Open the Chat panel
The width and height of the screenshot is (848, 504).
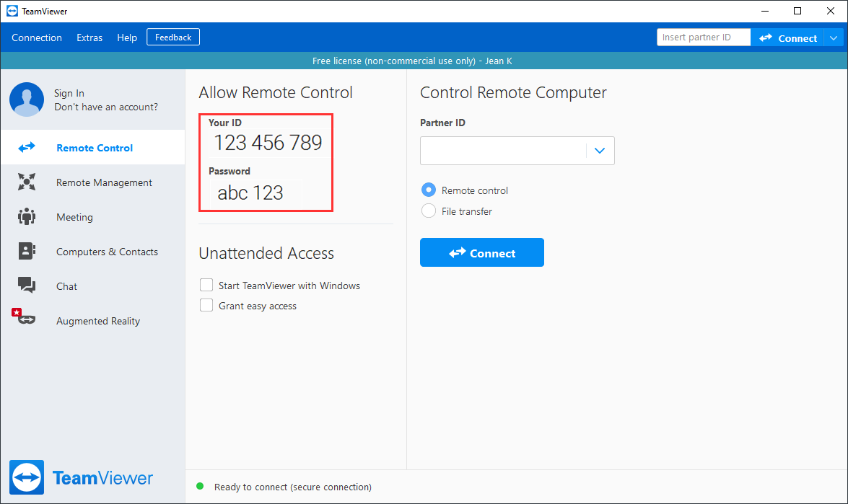tap(27, 286)
